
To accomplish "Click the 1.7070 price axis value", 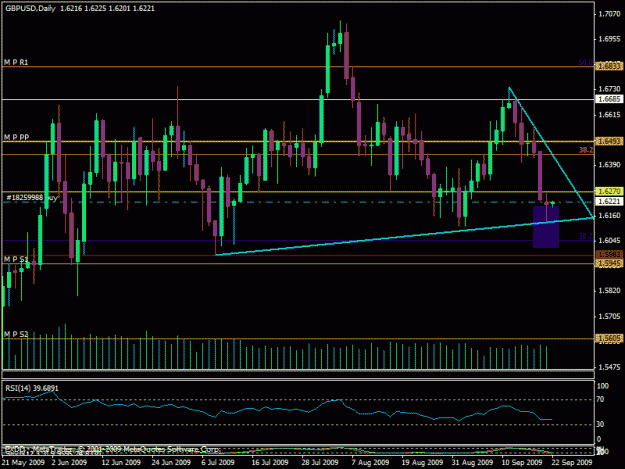I will [x=609, y=14].
